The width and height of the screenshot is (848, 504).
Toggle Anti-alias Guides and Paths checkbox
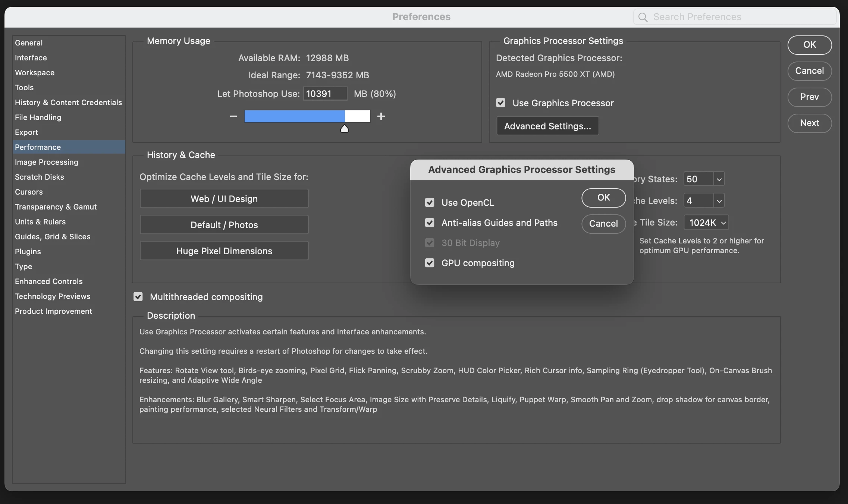tap(430, 223)
